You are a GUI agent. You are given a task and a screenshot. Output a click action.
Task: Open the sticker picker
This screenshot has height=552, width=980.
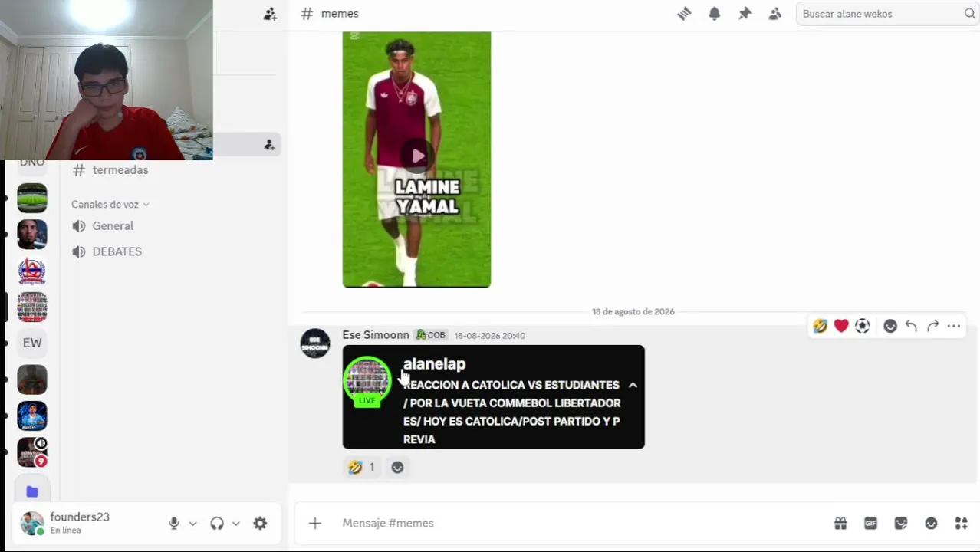901,523
